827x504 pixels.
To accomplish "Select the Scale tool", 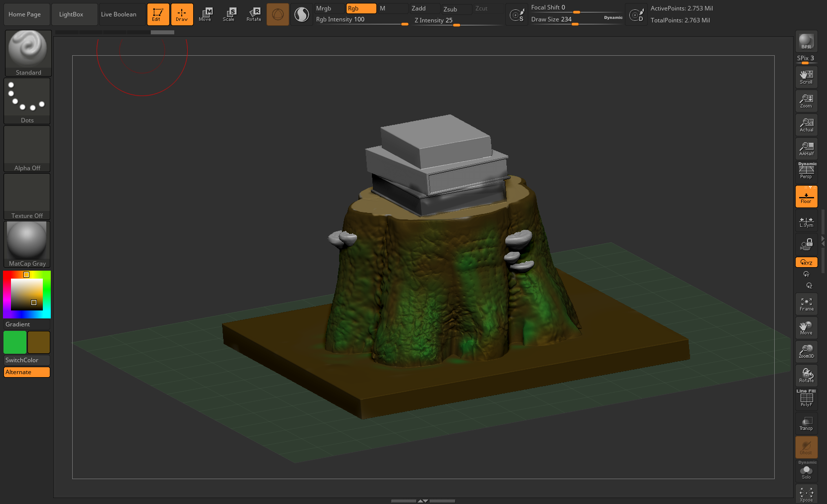I will point(229,14).
